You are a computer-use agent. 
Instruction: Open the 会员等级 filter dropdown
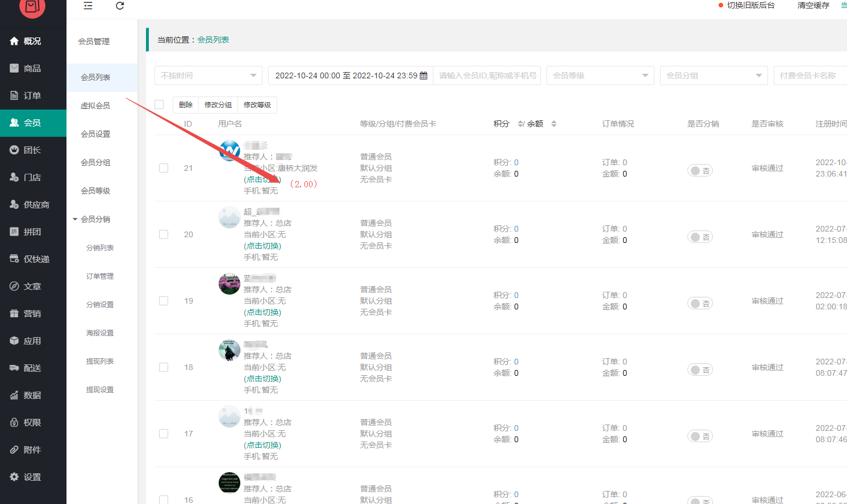(x=600, y=75)
